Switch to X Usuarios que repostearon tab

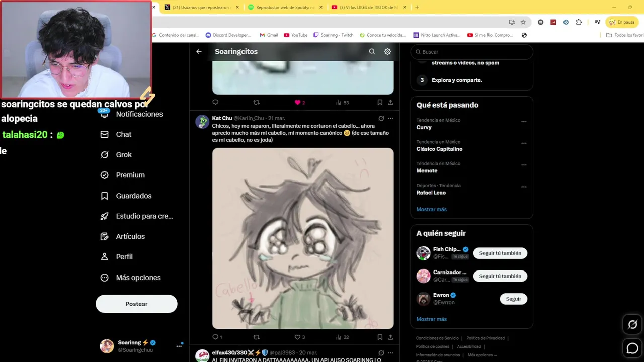(x=202, y=7)
